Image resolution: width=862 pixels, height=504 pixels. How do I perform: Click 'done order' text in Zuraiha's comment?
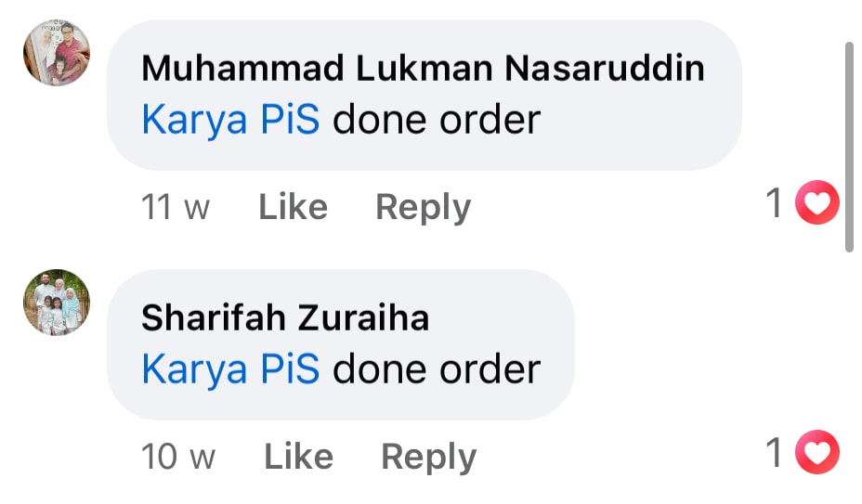[437, 369]
